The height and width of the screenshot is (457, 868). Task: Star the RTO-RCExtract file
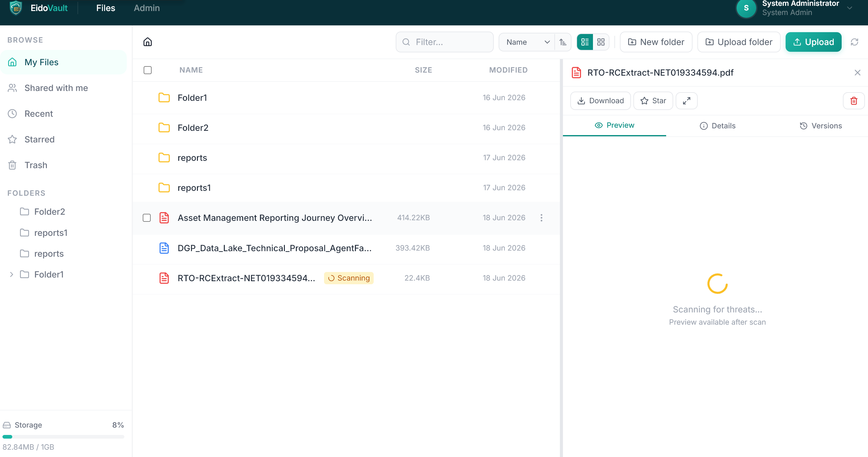[x=653, y=100]
